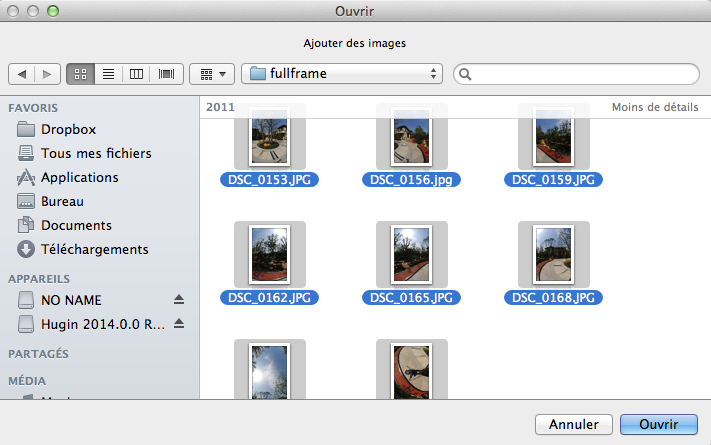Select Tous mes fichiers in sidebar
Image resolution: width=711 pixels, height=445 pixels.
tap(96, 153)
